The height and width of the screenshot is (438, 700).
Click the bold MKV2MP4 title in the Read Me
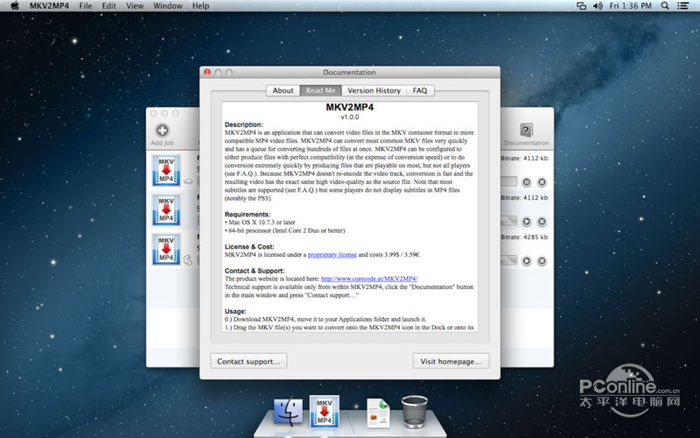[x=350, y=107]
